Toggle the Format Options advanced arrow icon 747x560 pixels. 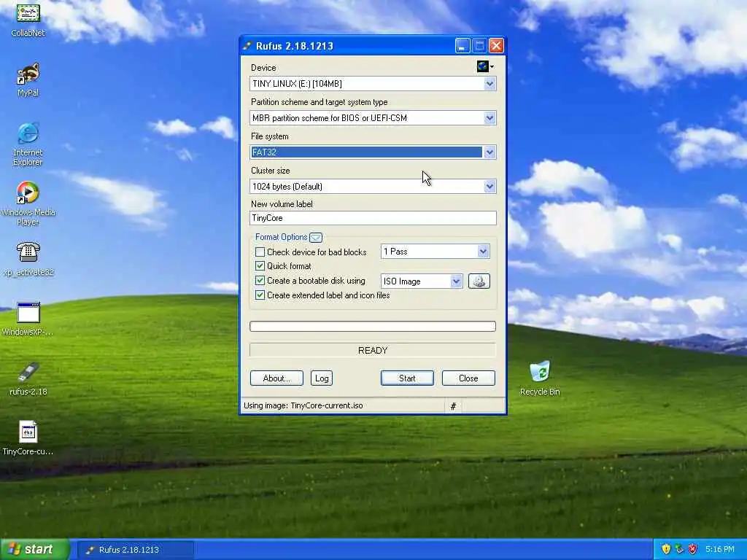pos(316,237)
